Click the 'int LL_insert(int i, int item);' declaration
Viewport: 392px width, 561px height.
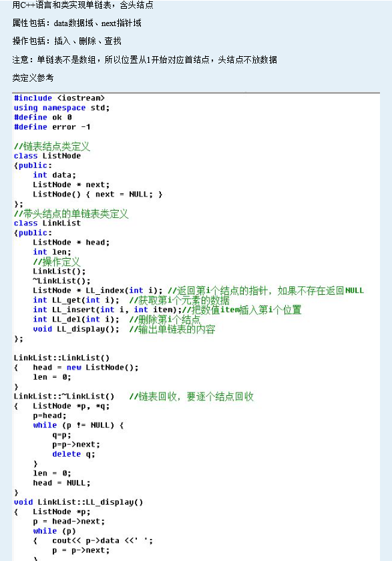(108, 310)
